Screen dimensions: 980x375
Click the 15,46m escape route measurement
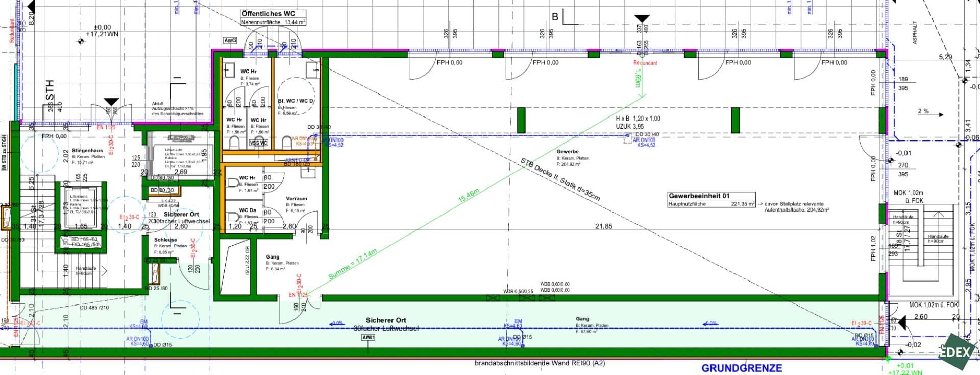[x=469, y=195]
